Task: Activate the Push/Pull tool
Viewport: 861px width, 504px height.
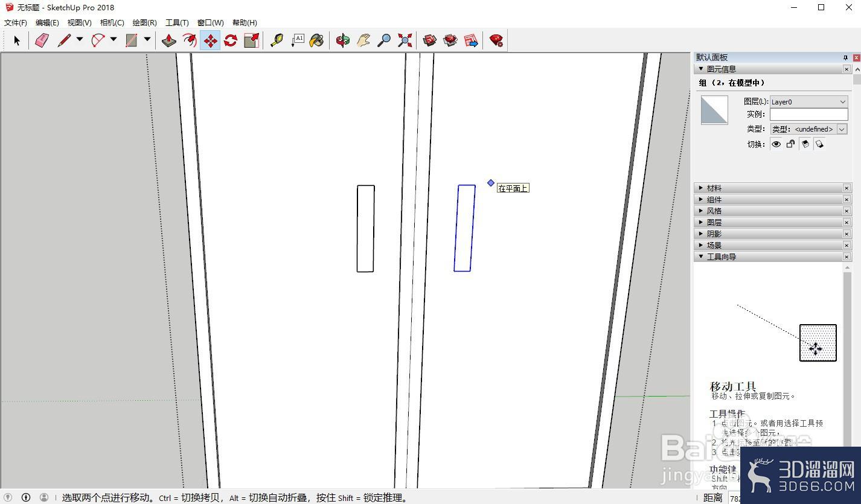Action: pos(169,40)
